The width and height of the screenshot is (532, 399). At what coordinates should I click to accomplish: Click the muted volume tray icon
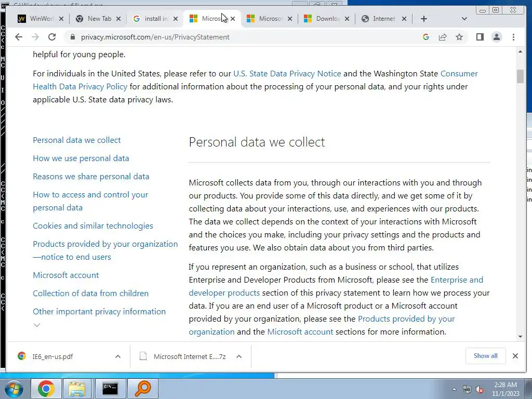(480, 389)
